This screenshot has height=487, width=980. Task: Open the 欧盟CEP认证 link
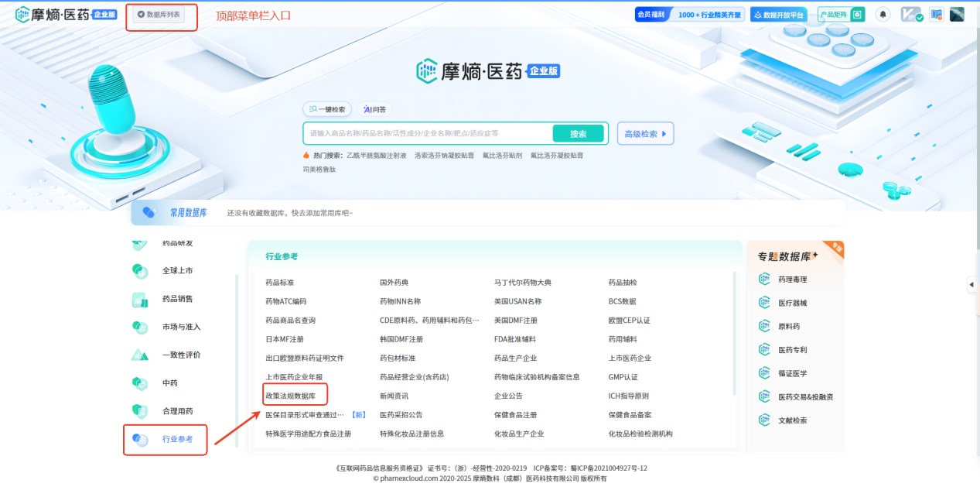click(x=630, y=321)
